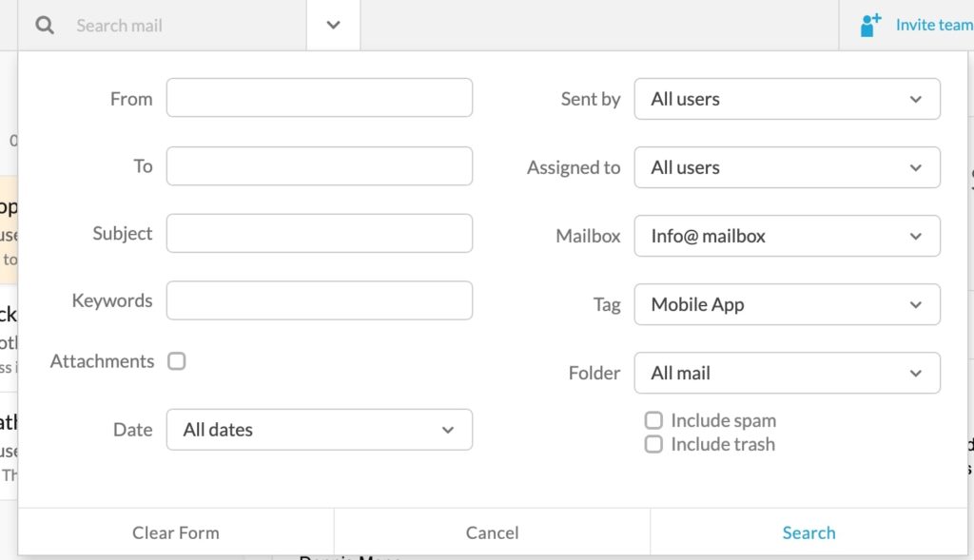Open the Date dropdown showing All dates
This screenshot has height=560, width=974.
[320, 430]
